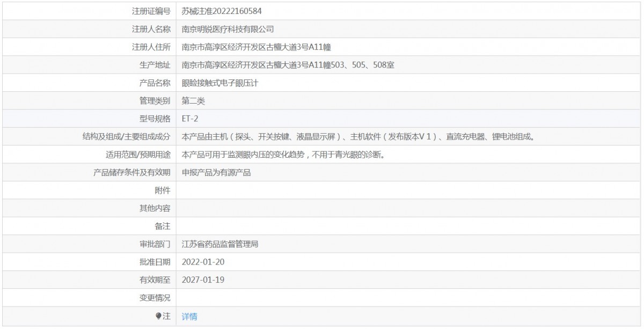Image resolution: width=644 pixels, height=329 pixels.
Task: Click the 变更情况 label
Action: [x=155, y=298]
